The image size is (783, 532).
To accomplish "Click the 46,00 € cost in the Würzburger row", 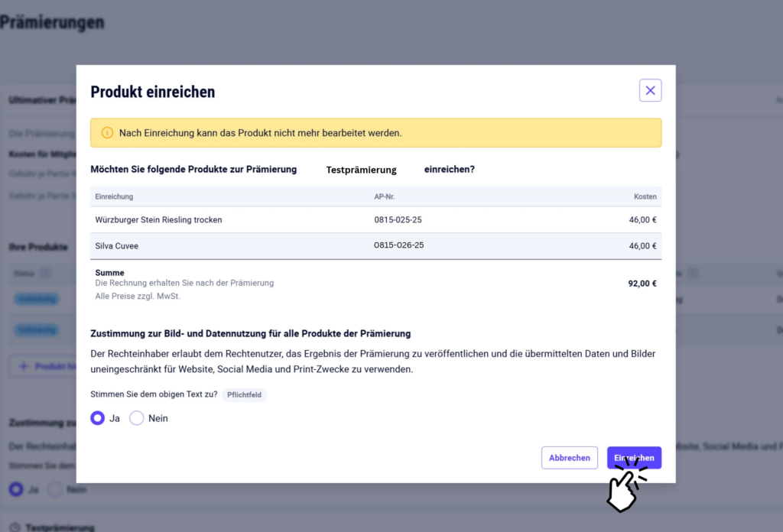I will 642,219.
